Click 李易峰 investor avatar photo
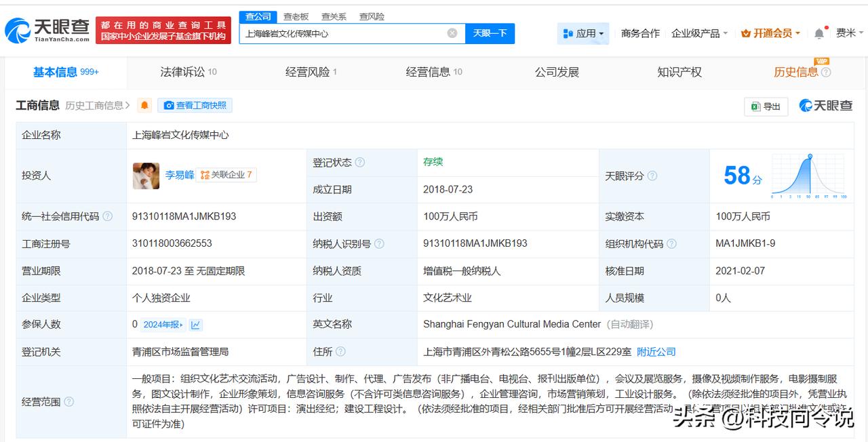Screen dimensions: 868x442 click(146, 176)
